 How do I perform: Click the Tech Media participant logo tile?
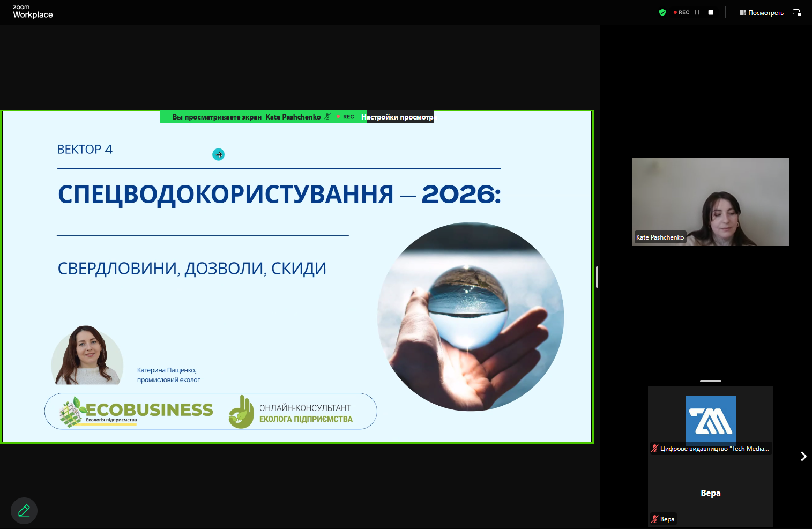point(710,419)
